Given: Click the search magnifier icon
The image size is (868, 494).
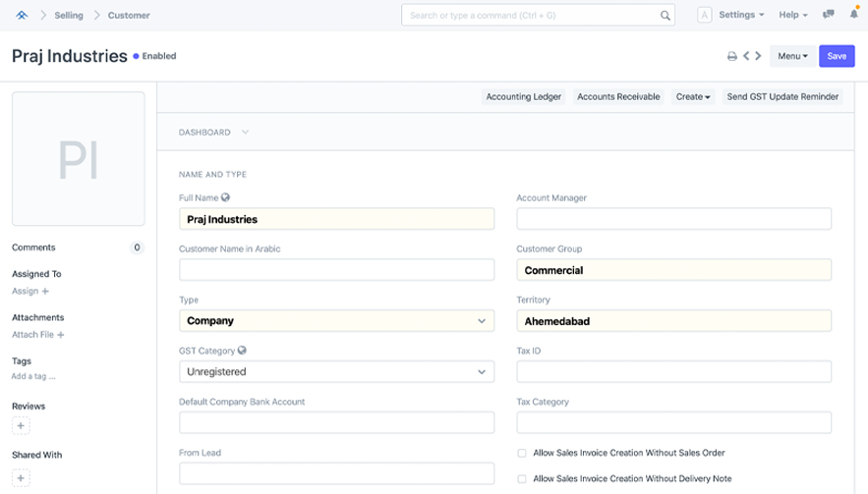Looking at the screenshot, I should 665,16.
